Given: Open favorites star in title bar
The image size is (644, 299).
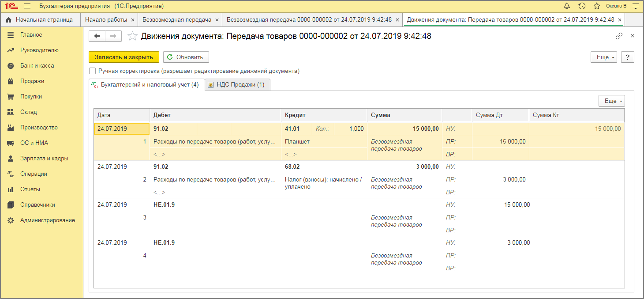Looking at the screenshot, I should (x=597, y=6).
